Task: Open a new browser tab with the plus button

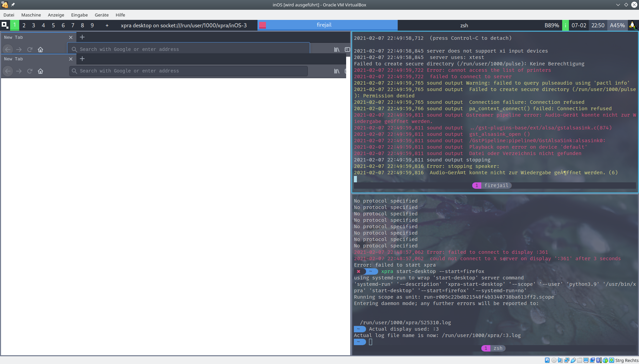Action: coord(82,37)
